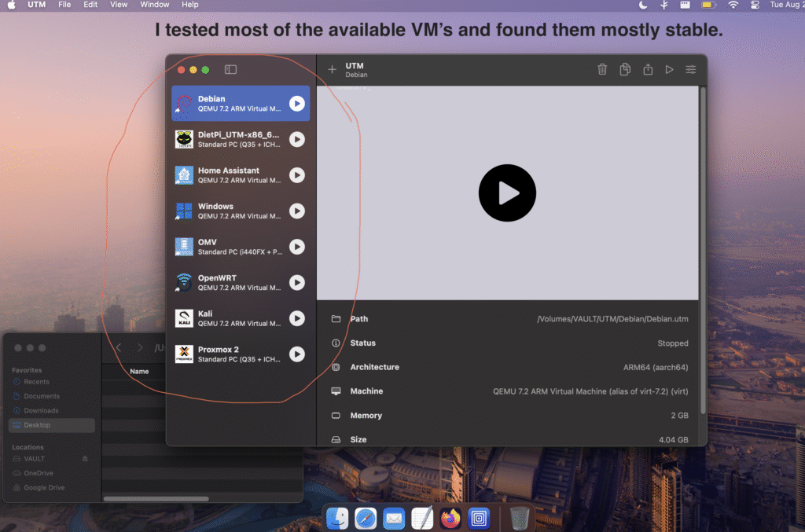Select the OpenWRT wifi icon
This screenshot has width=805, height=532.
click(x=184, y=283)
